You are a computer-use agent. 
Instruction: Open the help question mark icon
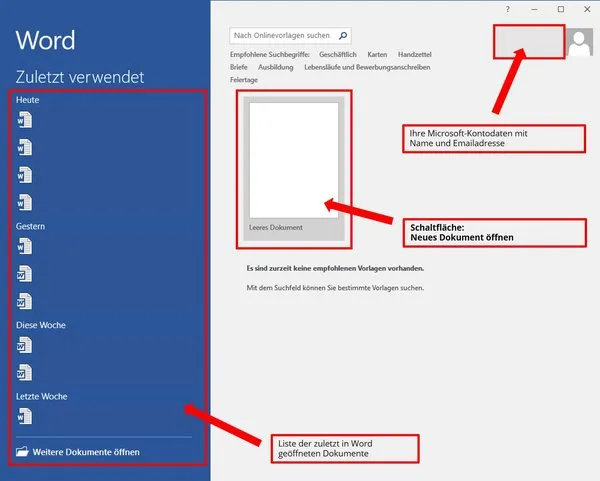pyautogui.click(x=507, y=9)
